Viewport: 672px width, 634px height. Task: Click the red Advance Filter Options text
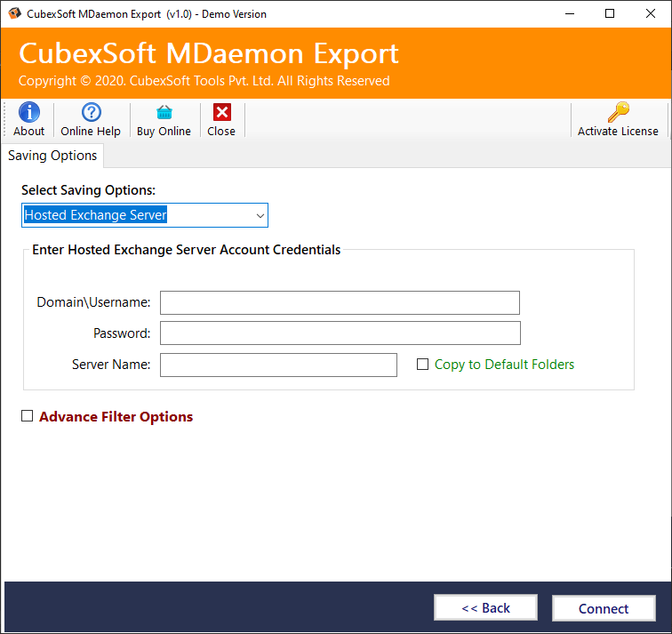tap(116, 417)
